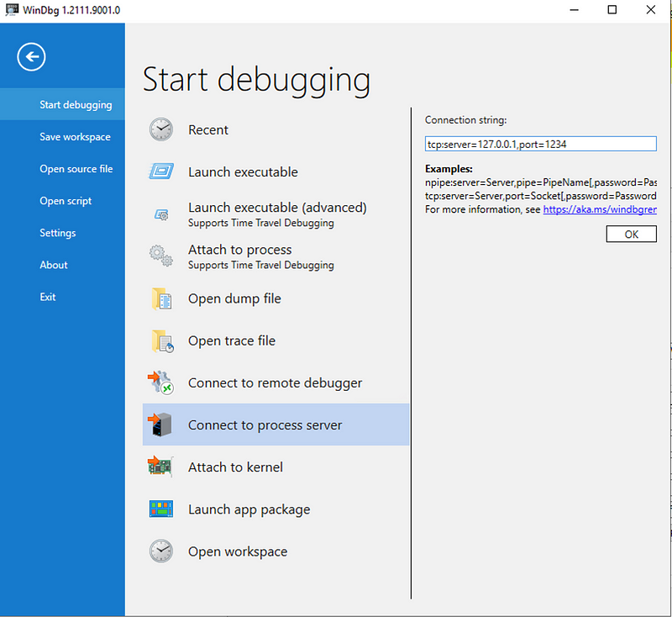Click the Examples label

[449, 168]
